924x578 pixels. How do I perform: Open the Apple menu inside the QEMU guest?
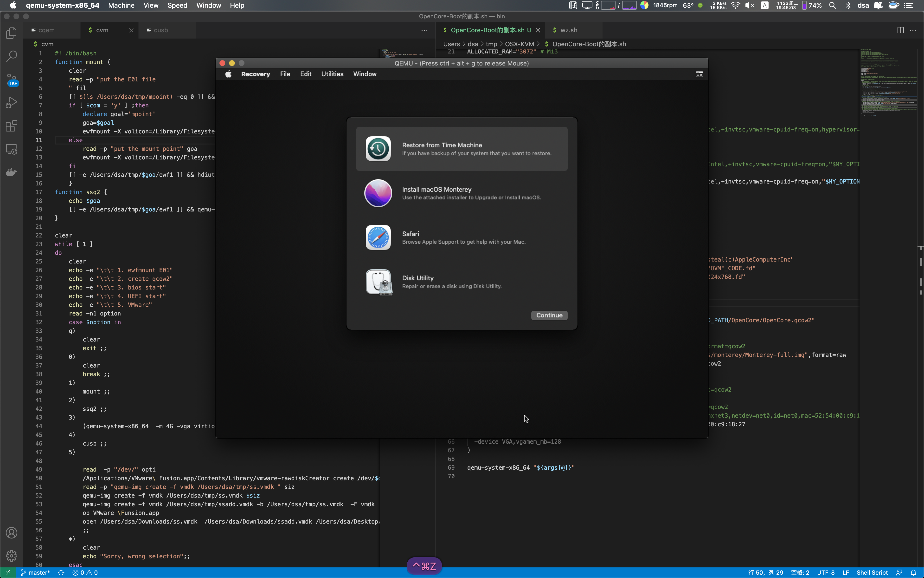click(228, 74)
